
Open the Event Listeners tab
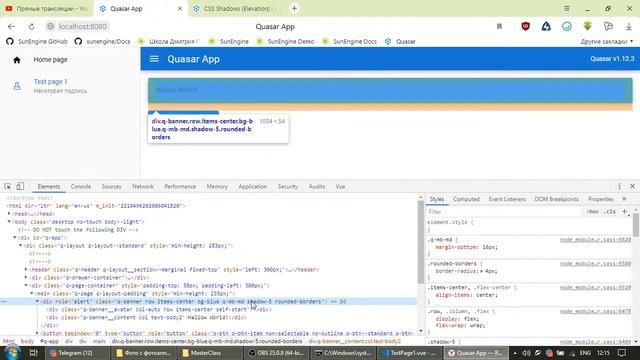(x=507, y=199)
